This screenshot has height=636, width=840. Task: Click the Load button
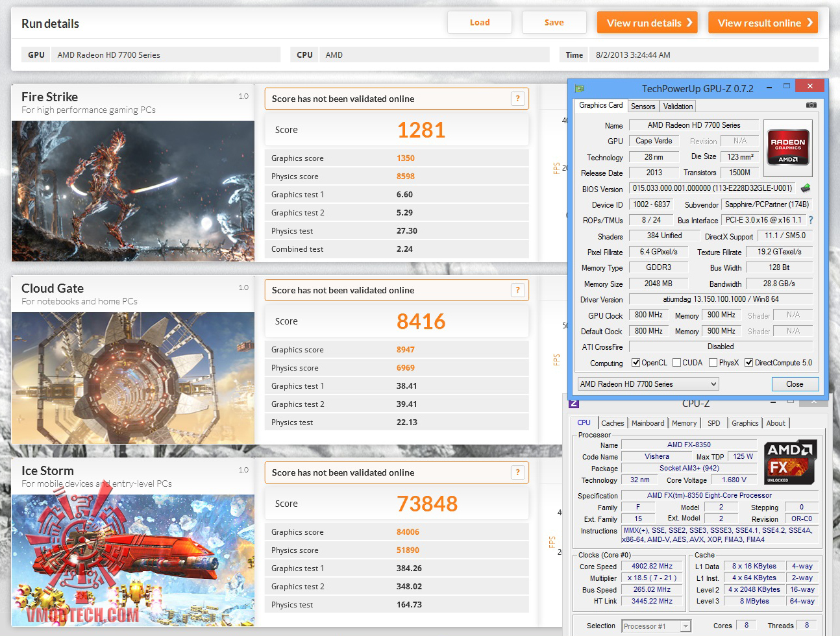[480, 22]
